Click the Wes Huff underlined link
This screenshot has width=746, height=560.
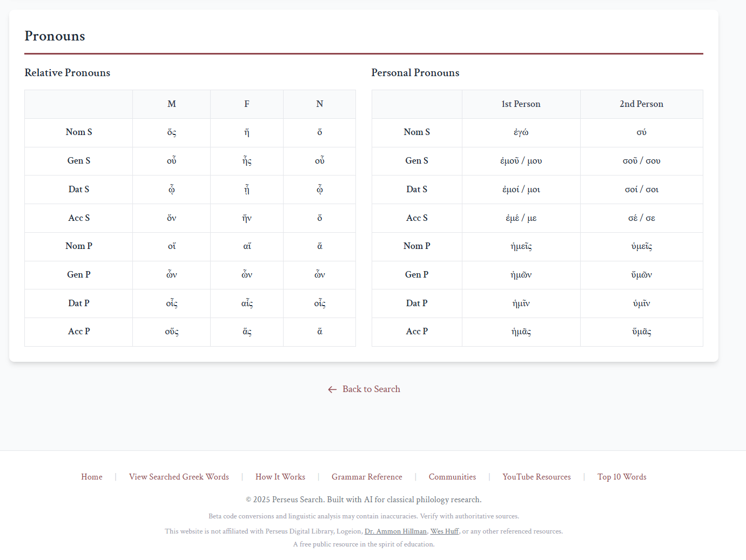point(444,531)
